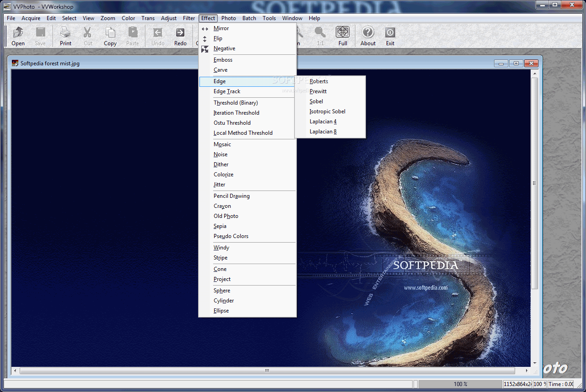This screenshot has height=392, width=586.
Task: Copy using the Copy toolbar icon
Action: click(x=110, y=36)
